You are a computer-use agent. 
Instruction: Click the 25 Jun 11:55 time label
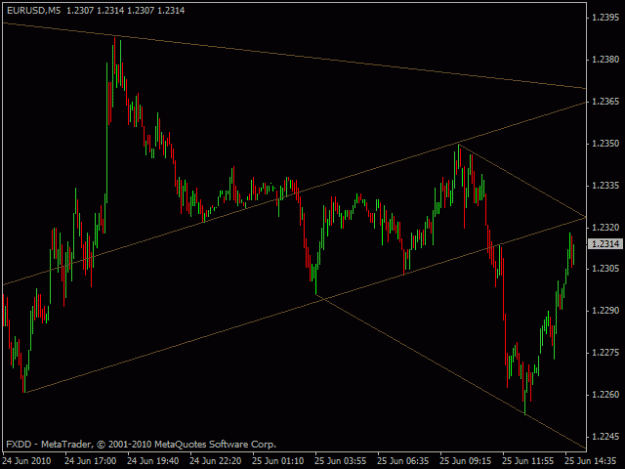coord(528,461)
